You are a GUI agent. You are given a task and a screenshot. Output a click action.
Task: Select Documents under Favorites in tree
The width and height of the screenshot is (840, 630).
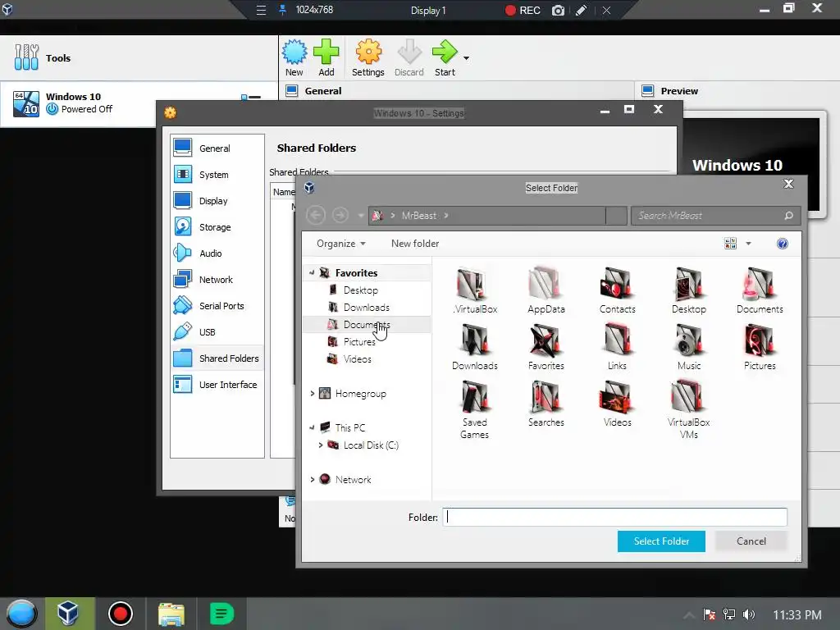(367, 324)
